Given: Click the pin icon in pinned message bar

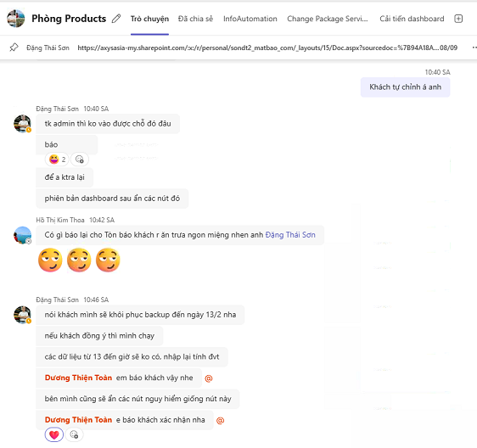Looking at the screenshot, I should 14,48.
